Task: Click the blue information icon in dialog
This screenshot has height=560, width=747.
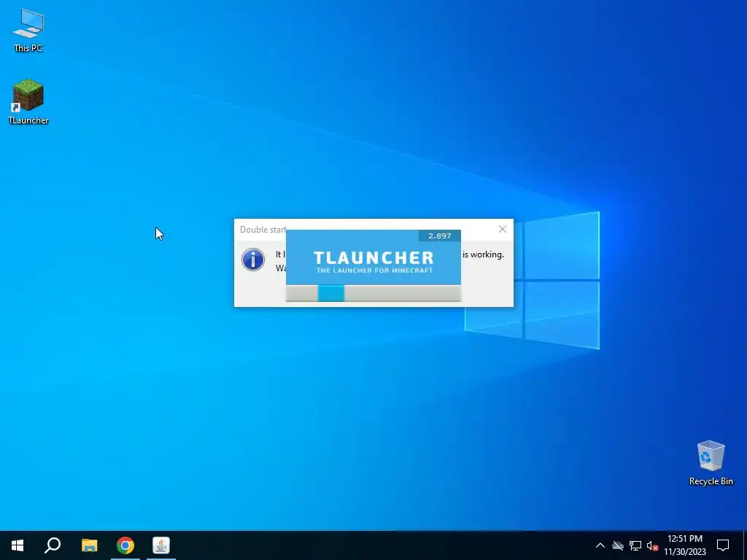Action: [x=253, y=260]
